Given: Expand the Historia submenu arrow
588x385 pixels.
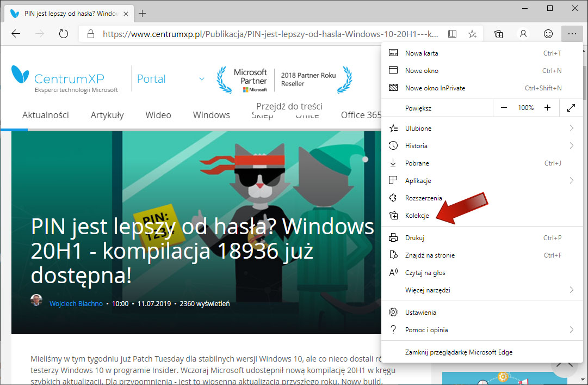Looking at the screenshot, I should (572, 145).
